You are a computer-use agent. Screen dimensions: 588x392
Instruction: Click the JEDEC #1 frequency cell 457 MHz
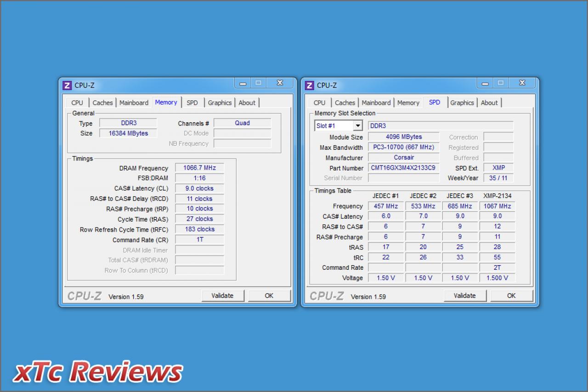pyautogui.click(x=386, y=206)
